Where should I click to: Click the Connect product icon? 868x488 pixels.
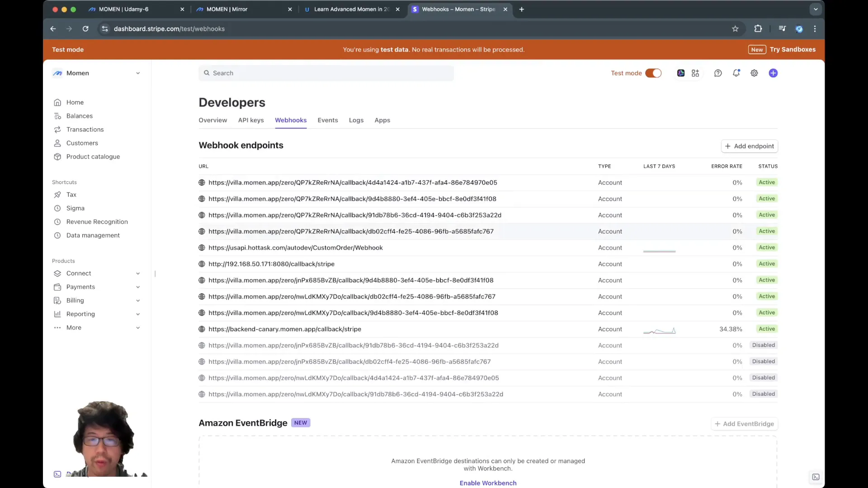pyautogui.click(x=57, y=273)
